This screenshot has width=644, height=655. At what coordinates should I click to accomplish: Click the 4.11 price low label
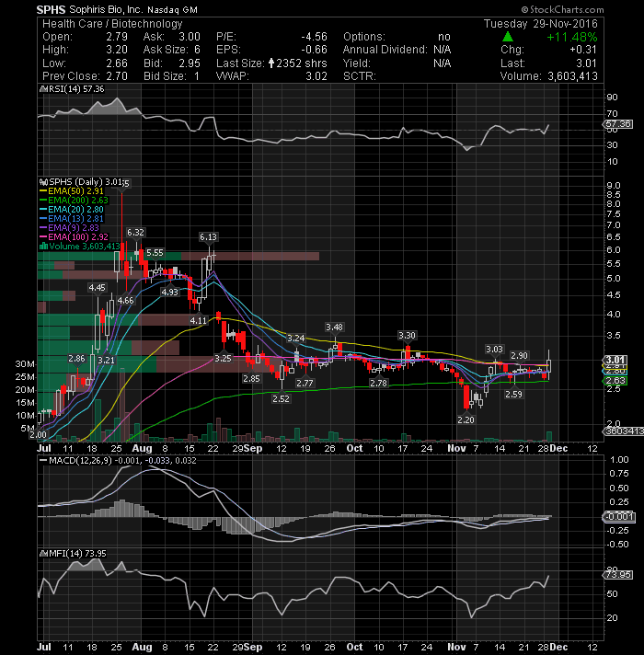pyautogui.click(x=199, y=320)
